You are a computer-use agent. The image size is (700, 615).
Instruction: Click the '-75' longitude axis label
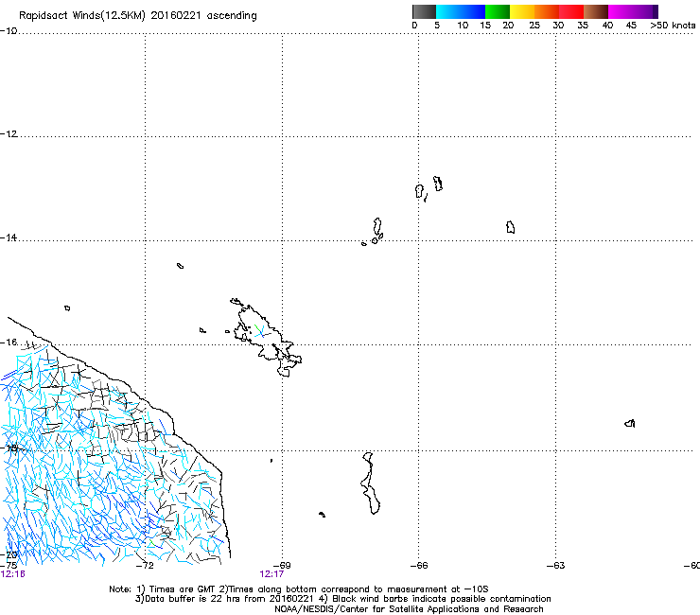(x=9, y=566)
